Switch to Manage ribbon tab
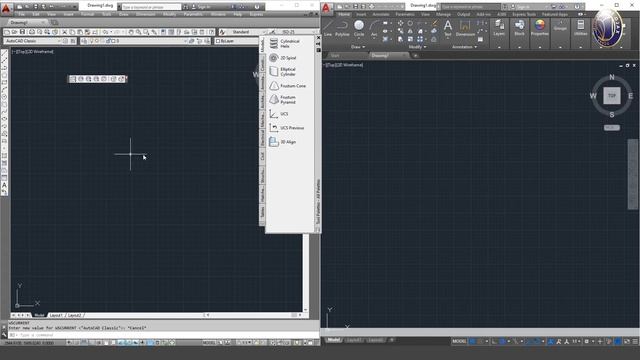This screenshot has height=360, width=640. pyautogui.click(x=443, y=14)
